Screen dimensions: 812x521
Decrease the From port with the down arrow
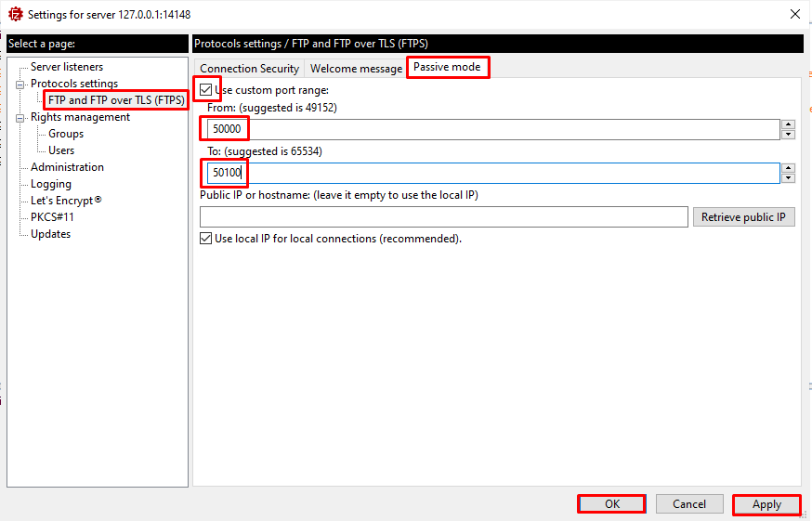[788, 135]
